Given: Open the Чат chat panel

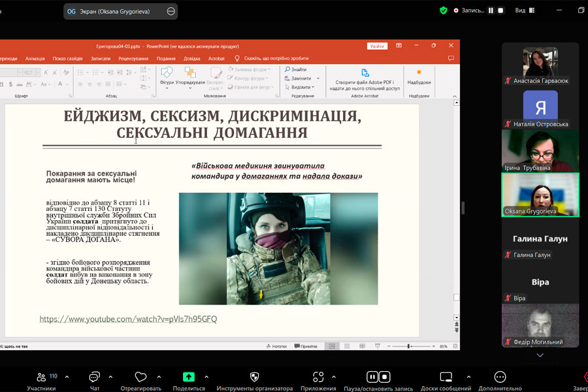Looking at the screenshot, I should 94,377.
